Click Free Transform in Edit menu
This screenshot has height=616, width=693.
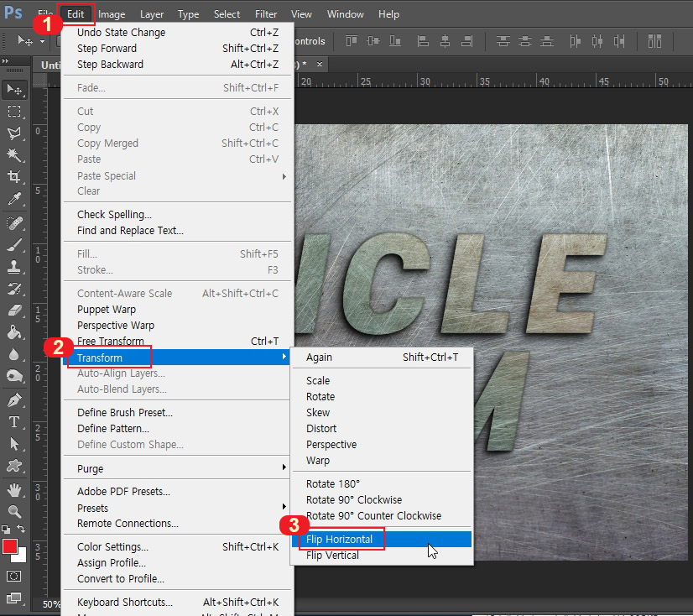click(177, 341)
